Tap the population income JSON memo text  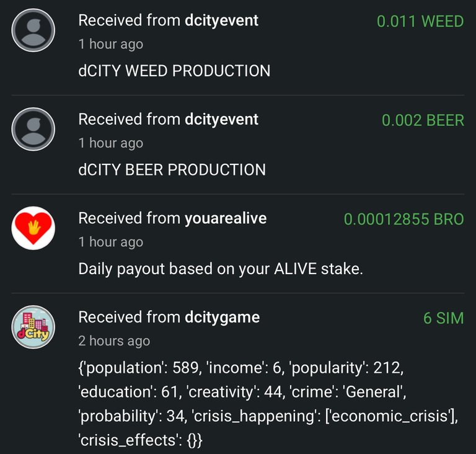tap(268, 404)
